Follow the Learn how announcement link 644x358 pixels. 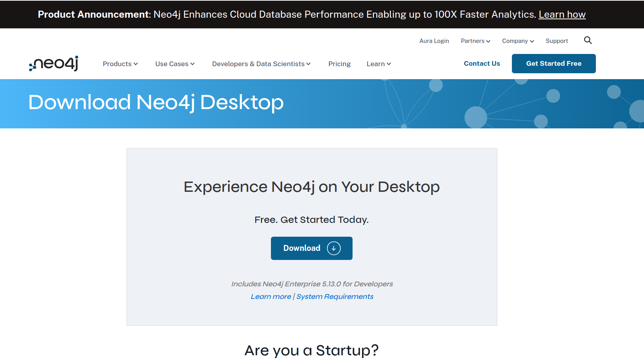[x=562, y=15]
